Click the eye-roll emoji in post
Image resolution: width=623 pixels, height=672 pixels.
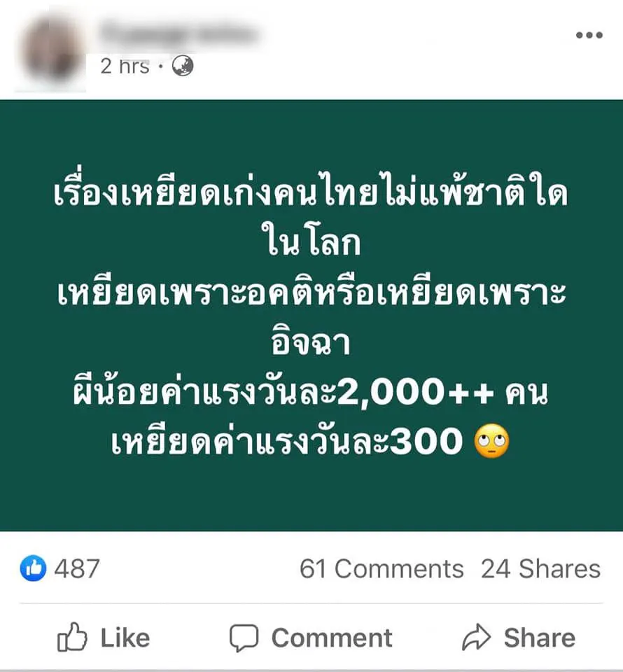(x=492, y=441)
